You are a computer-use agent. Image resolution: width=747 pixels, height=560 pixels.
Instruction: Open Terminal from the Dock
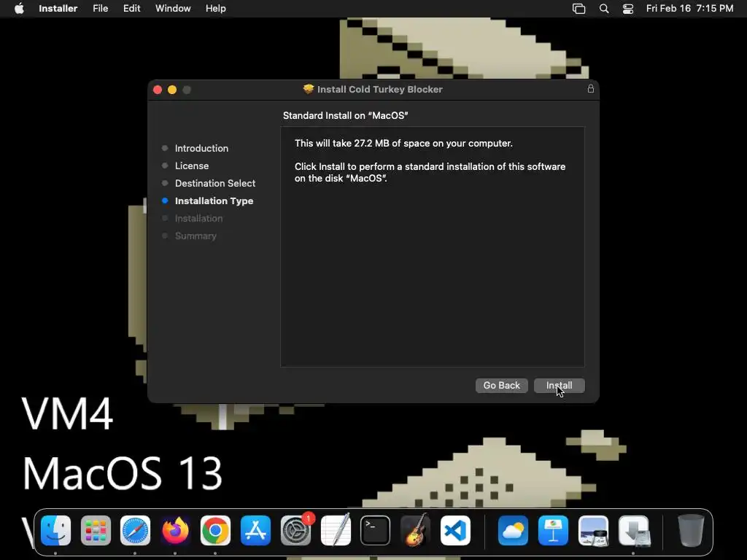click(376, 531)
